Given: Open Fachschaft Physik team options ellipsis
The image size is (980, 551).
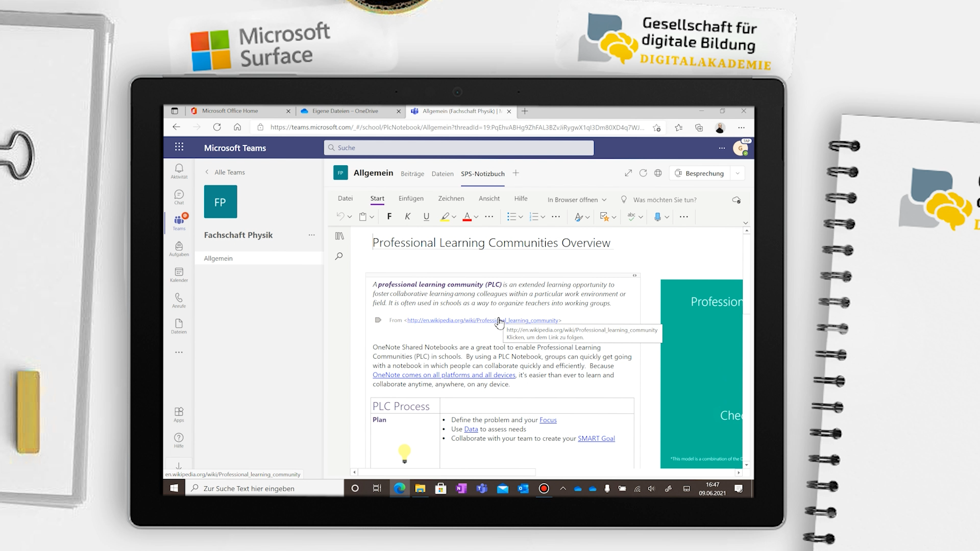Looking at the screenshot, I should tap(312, 235).
